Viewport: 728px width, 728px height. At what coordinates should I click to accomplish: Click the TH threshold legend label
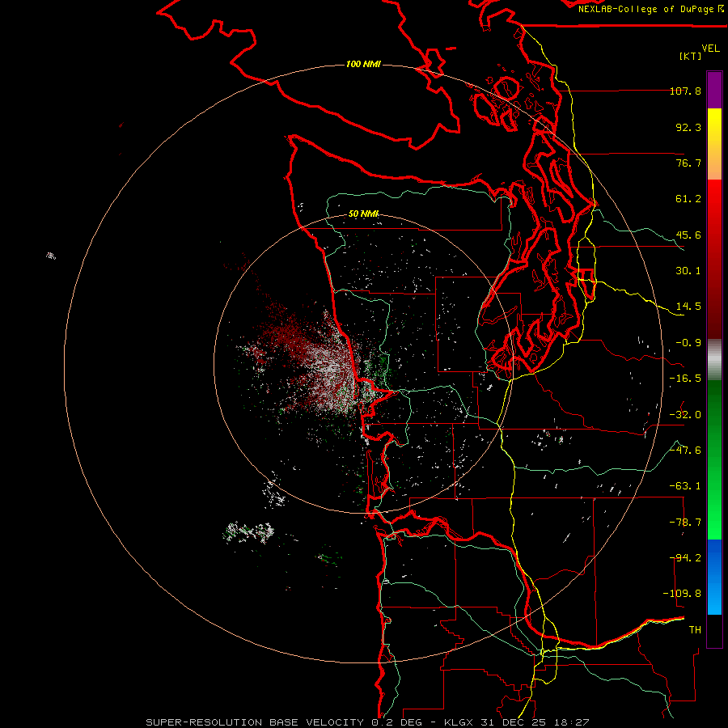tap(695, 630)
